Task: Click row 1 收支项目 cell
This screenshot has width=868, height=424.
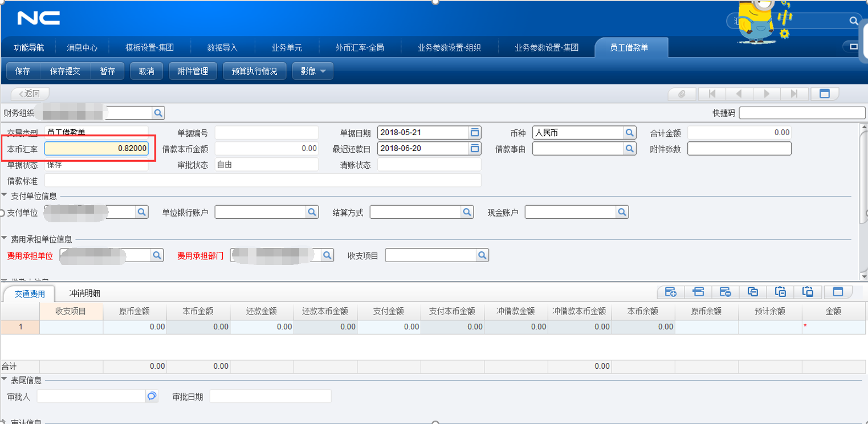Action: 71,327
